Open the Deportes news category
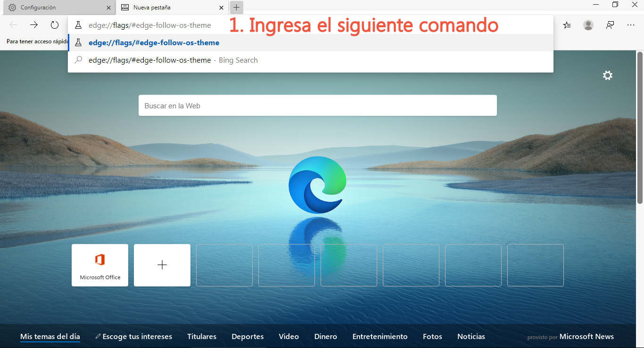Viewport: 644px width, 348px height. point(248,337)
